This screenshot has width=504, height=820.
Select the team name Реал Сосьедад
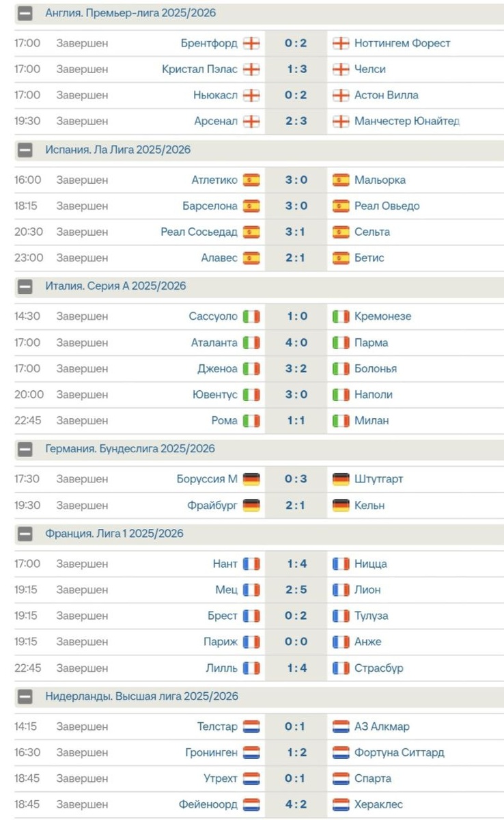199,232
